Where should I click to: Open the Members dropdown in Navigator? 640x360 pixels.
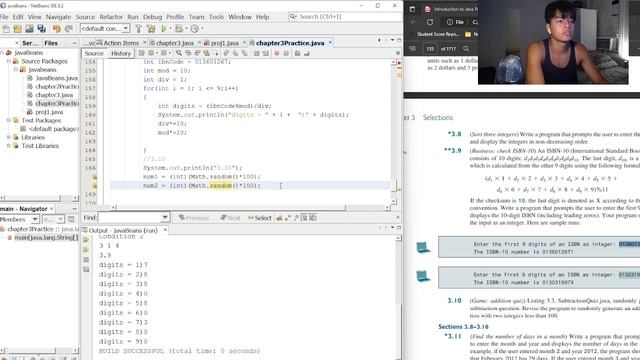pyautogui.click(x=20, y=219)
